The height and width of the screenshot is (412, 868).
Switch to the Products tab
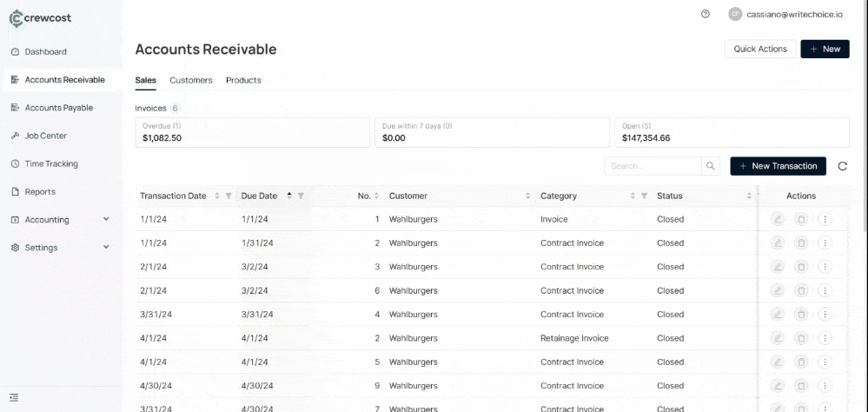[243, 80]
